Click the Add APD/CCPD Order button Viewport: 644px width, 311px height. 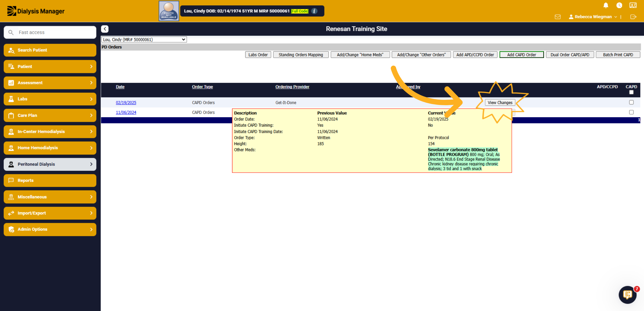[x=475, y=55]
